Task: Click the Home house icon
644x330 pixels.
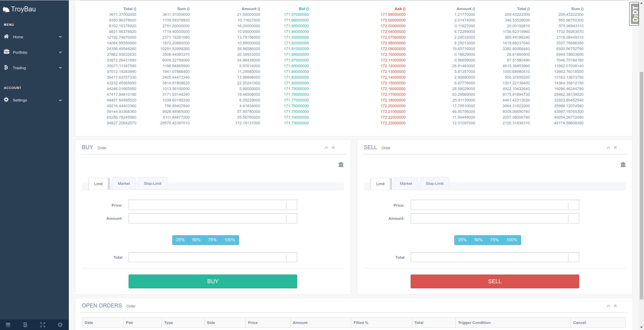Action: click(x=6, y=36)
